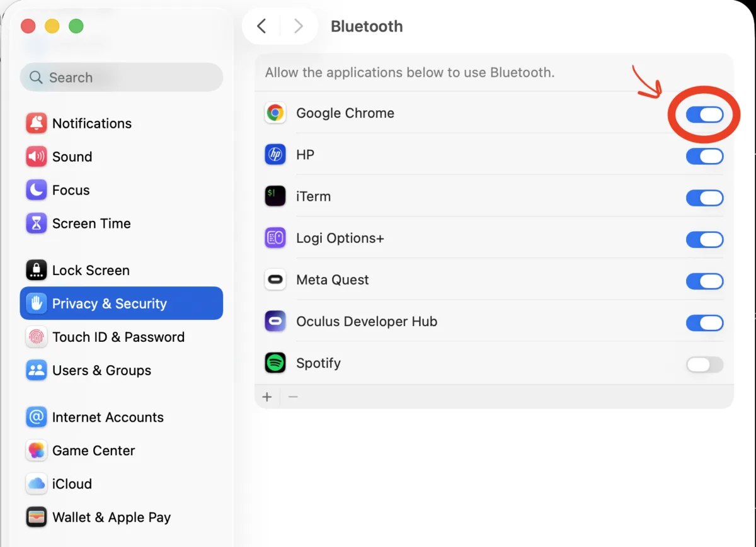Select the Wallet & Apple Pay label

(112, 517)
